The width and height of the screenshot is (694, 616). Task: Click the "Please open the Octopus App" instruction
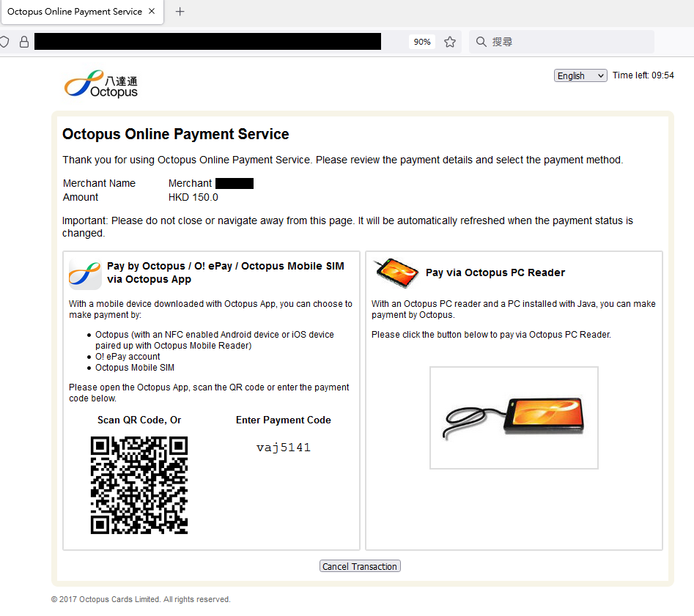pyautogui.click(x=209, y=393)
